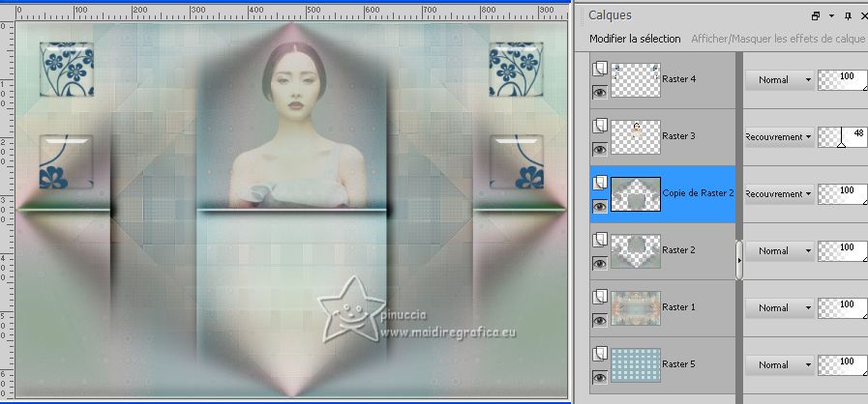Click the Calques panel title
Viewport: 868px width, 404px height.
point(610,15)
